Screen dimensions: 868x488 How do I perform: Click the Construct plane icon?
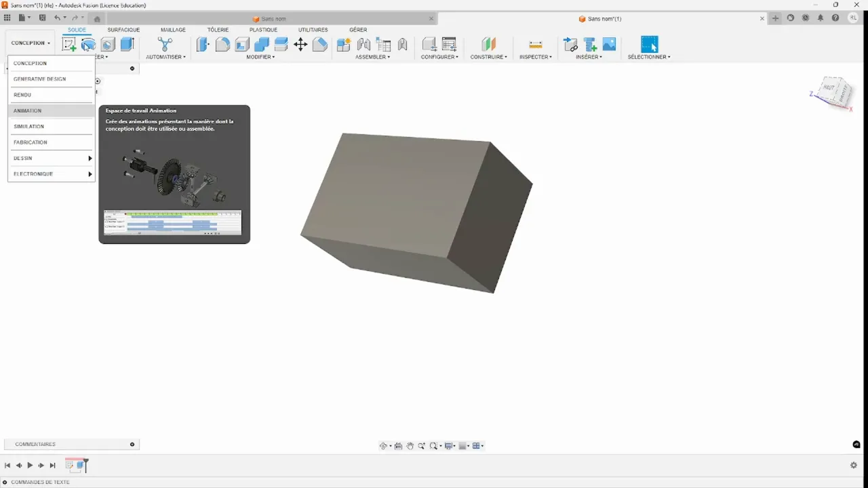[x=488, y=45]
